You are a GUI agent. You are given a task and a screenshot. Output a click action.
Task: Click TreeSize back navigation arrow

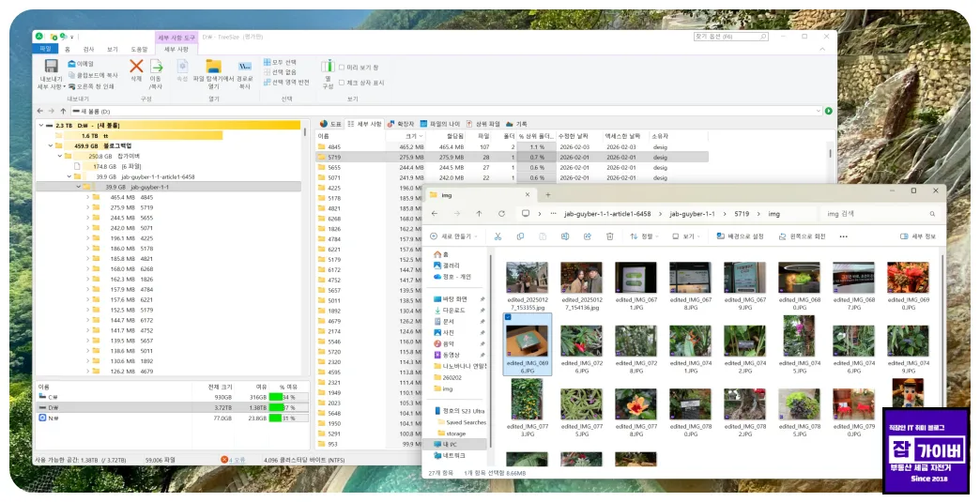pyautogui.click(x=40, y=111)
